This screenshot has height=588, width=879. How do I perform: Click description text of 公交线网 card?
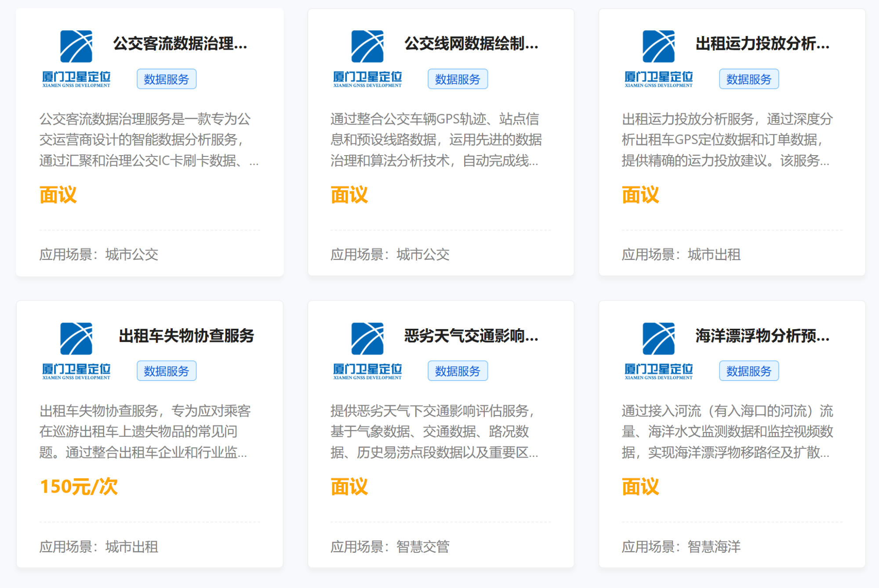tap(436, 140)
